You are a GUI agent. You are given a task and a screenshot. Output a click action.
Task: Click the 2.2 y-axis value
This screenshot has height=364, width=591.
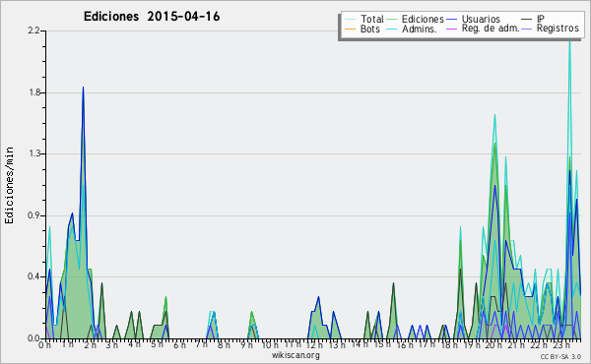tap(33, 30)
